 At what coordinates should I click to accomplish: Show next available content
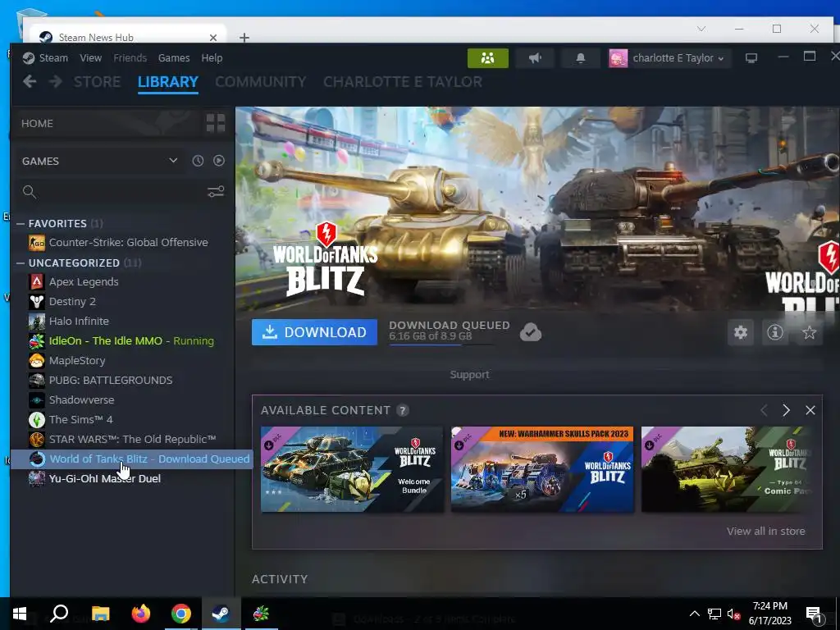coord(786,410)
